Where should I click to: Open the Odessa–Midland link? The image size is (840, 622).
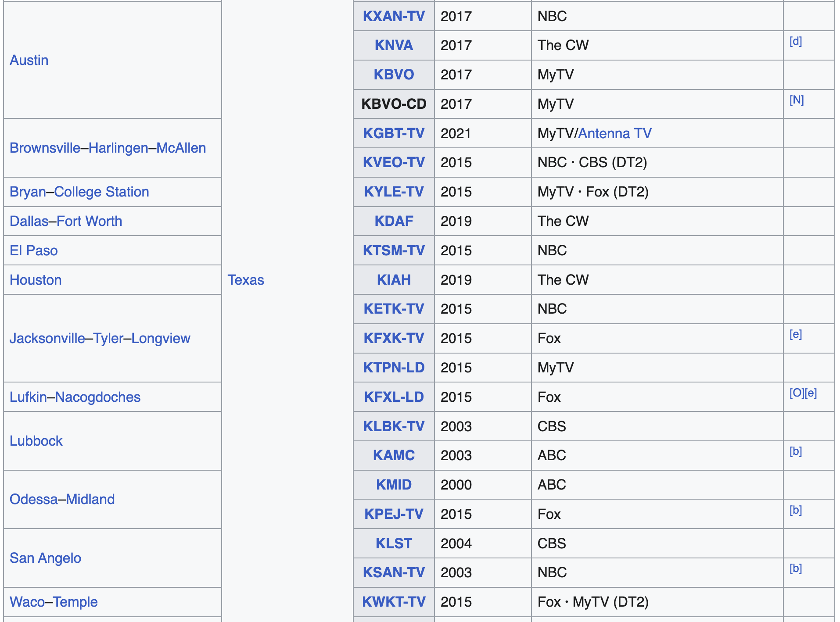(62, 499)
